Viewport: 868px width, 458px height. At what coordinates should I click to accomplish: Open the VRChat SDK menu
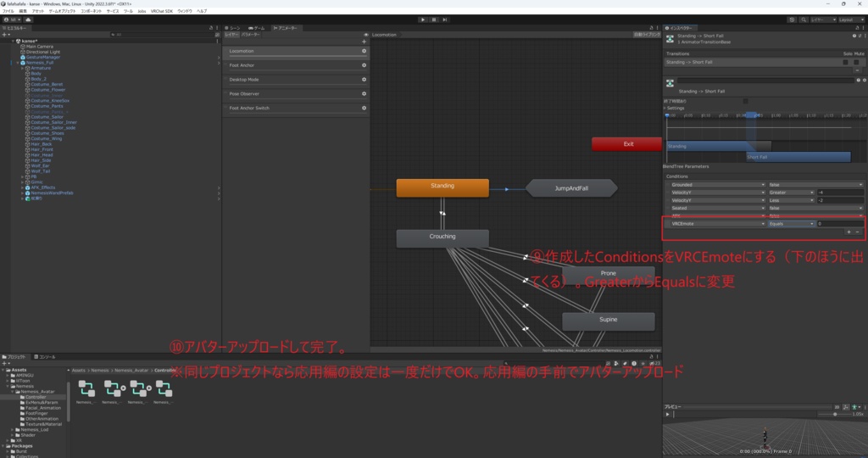click(x=162, y=11)
